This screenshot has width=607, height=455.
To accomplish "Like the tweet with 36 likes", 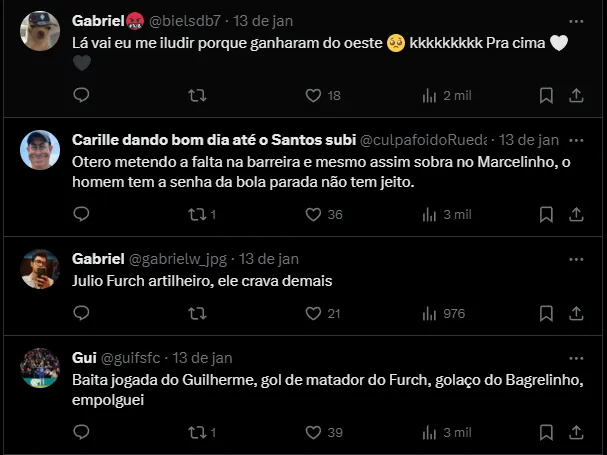I will coord(313,214).
